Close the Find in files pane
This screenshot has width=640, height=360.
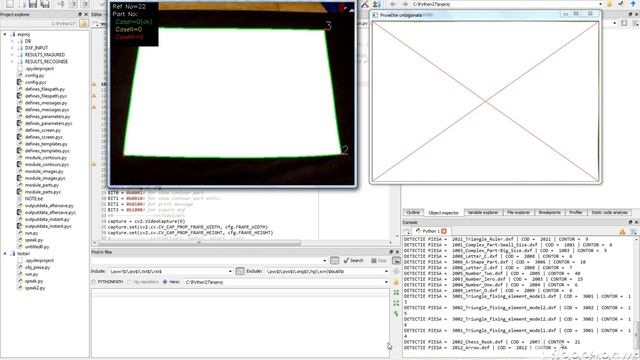point(397,252)
